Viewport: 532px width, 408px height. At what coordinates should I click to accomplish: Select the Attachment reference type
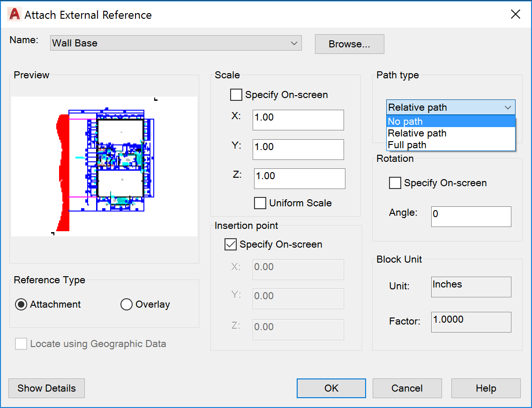21,304
